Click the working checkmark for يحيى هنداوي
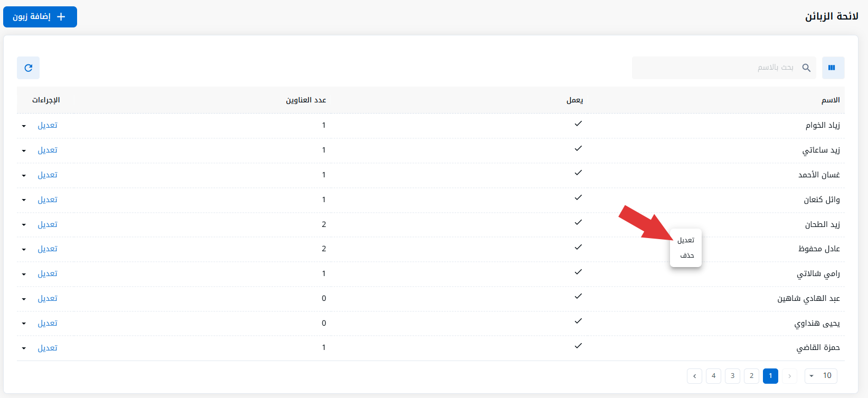The width and height of the screenshot is (868, 398). [578, 321]
